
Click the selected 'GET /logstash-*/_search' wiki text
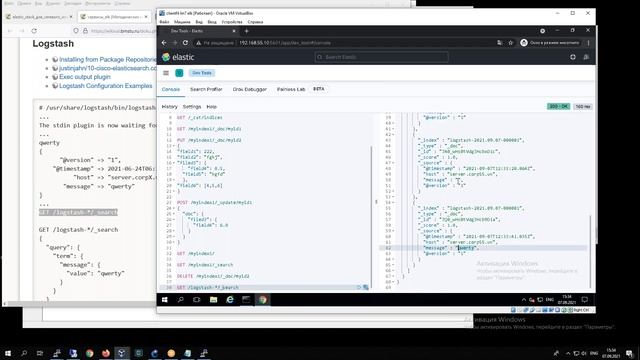click(x=78, y=212)
